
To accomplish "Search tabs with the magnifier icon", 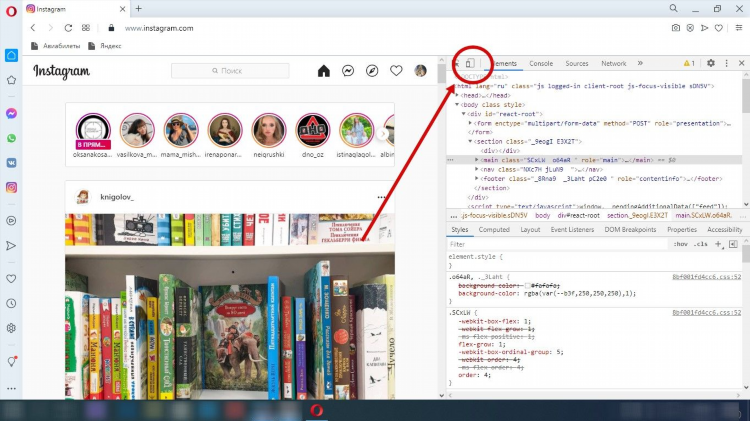I will coord(673,9).
